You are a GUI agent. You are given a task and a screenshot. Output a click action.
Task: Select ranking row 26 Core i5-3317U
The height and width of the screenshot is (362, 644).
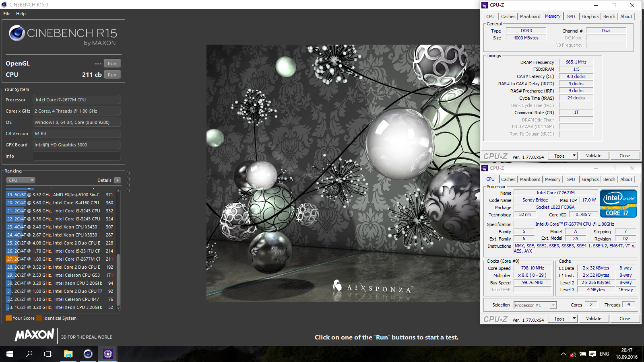coord(60,251)
